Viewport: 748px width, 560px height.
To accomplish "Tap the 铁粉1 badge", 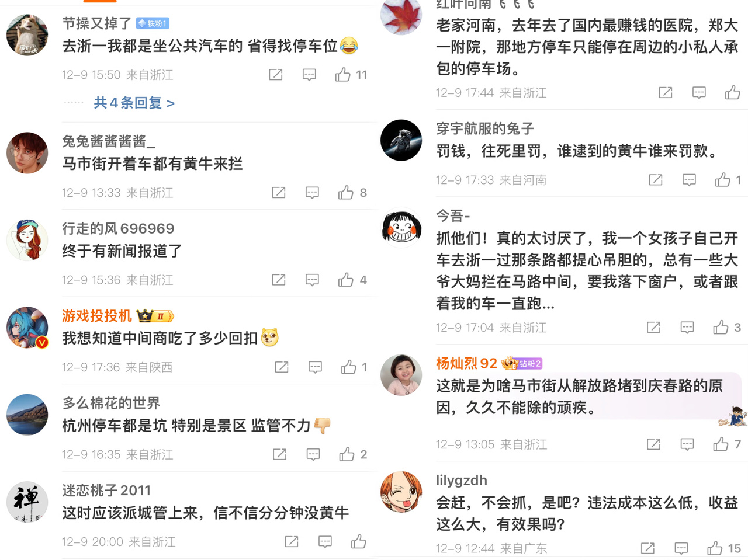I will pyautogui.click(x=153, y=23).
